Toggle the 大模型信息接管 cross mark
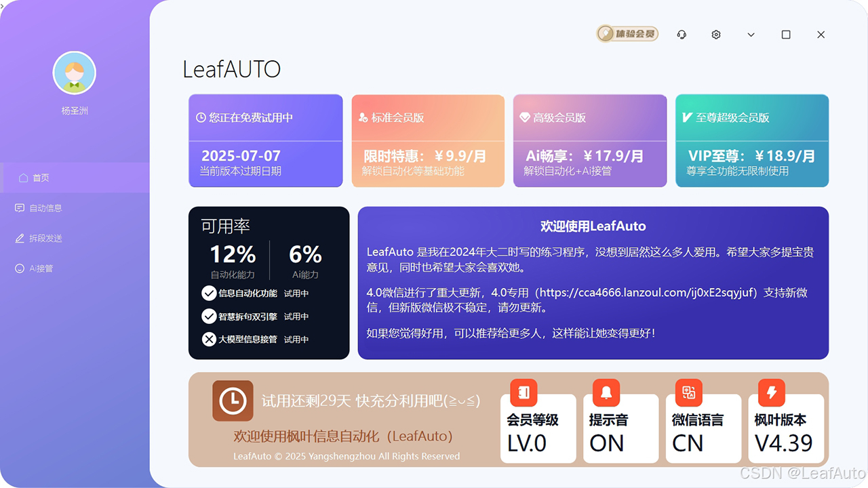Viewport: 868px width, 488px height. click(209, 339)
